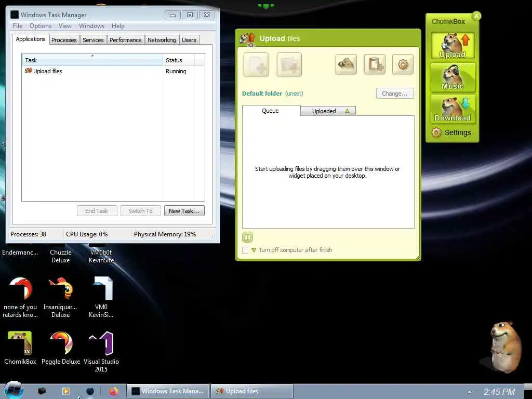532x399 pixels.
Task: Open Music in the ChomikBox panel
Action: point(453,77)
